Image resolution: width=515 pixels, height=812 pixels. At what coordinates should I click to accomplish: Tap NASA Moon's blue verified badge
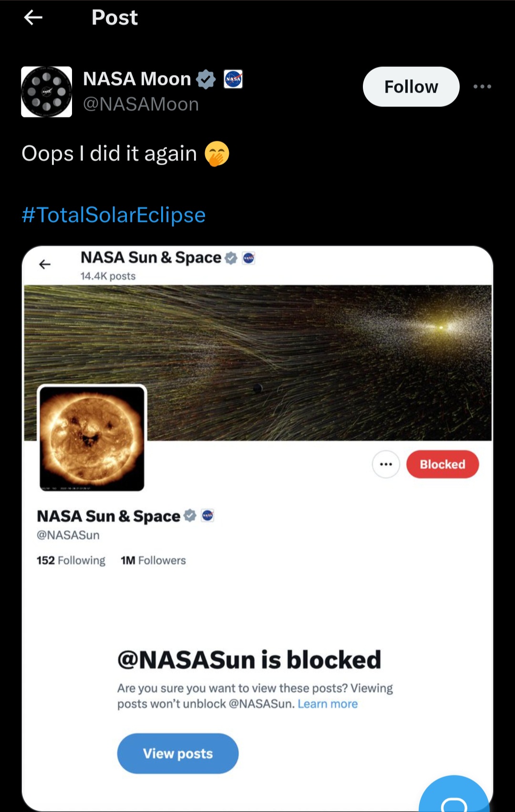pos(206,79)
